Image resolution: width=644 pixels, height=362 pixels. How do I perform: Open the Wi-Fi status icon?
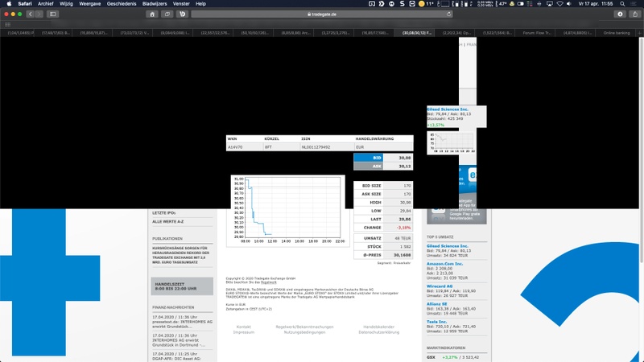(559, 4)
